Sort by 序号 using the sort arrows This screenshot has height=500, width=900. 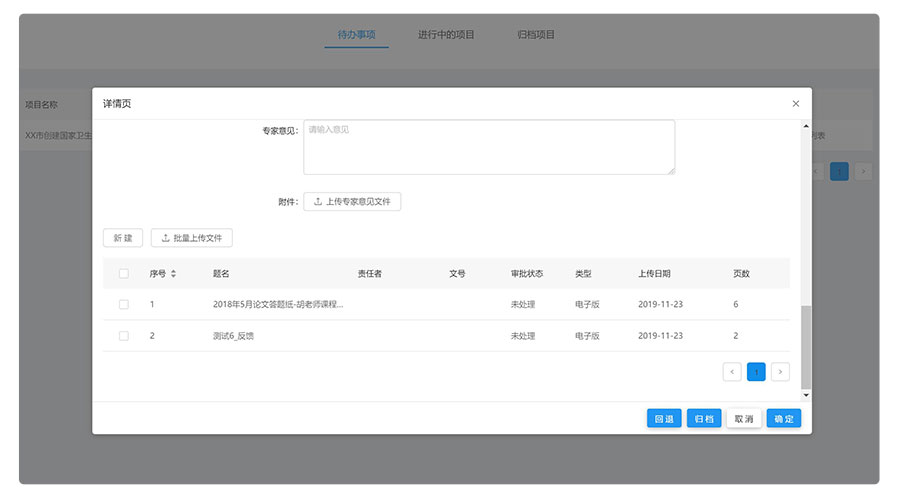tap(173, 274)
